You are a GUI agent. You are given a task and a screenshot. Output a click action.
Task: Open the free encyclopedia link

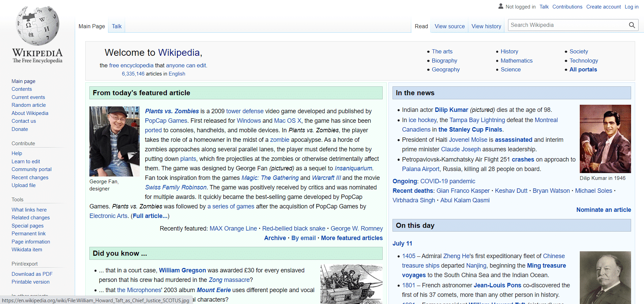pos(131,65)
